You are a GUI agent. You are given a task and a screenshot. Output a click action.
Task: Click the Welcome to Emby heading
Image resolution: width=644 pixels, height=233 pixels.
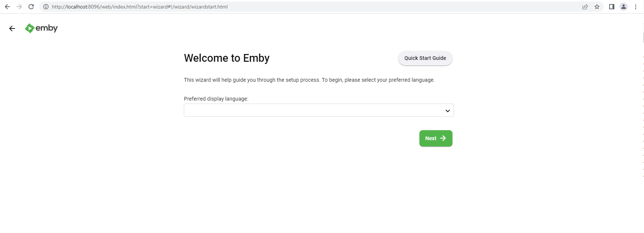tap(227, 58)
